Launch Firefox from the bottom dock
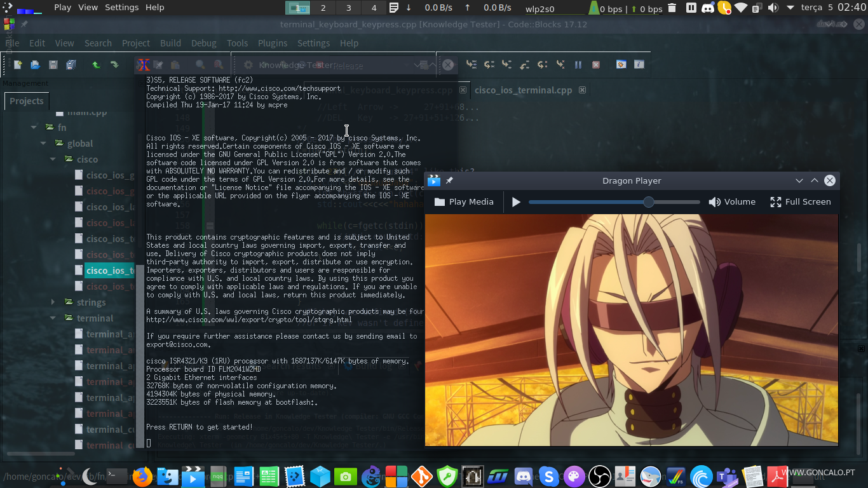 coord(142,476)
